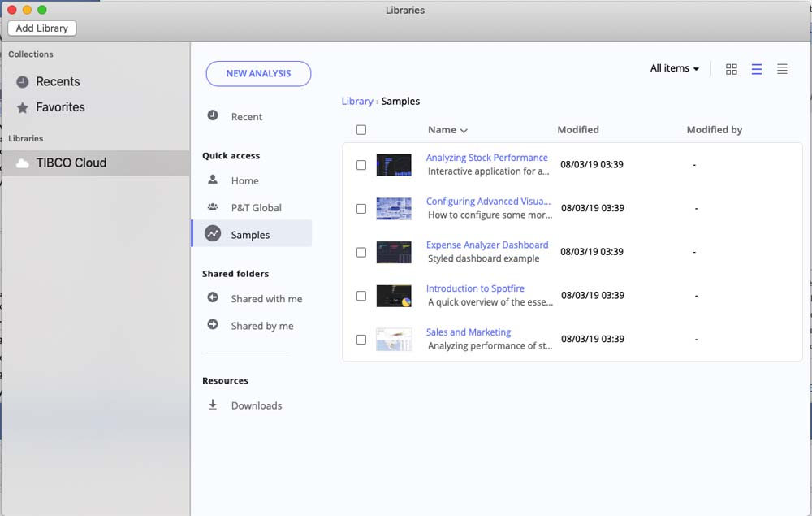The image size is (812, 516).
Task: Click the detailed list view icon
Action: point(757,69)
